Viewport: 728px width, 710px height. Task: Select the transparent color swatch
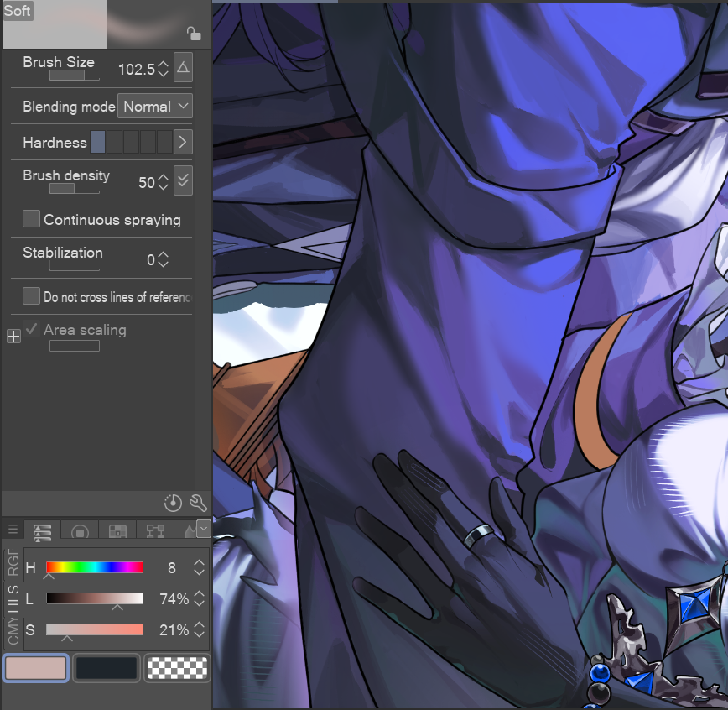[x=177, y=668]
